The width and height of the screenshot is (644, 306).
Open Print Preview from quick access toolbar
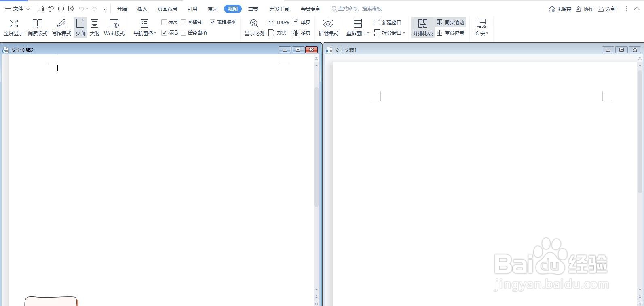71,9
